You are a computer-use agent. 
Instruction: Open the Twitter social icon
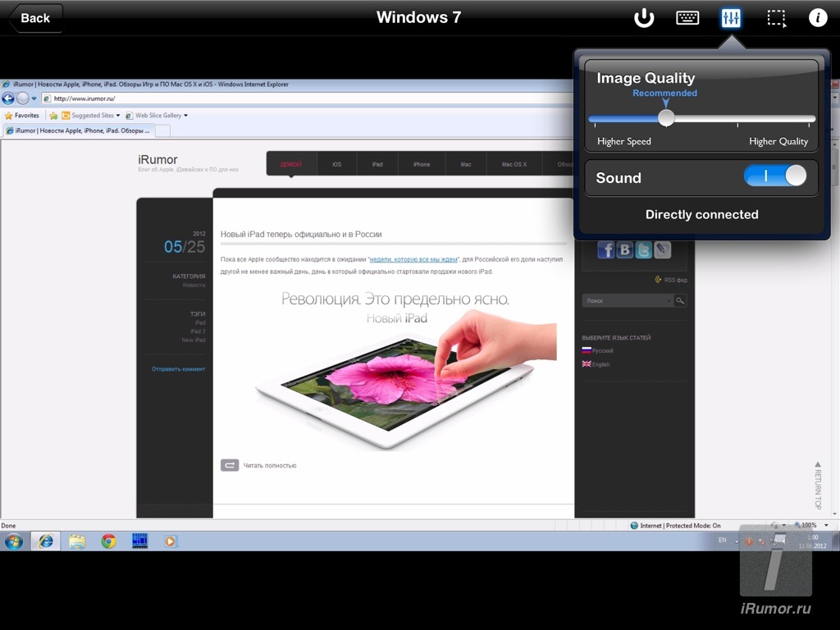pyautogui.click(x=643, y=250)
